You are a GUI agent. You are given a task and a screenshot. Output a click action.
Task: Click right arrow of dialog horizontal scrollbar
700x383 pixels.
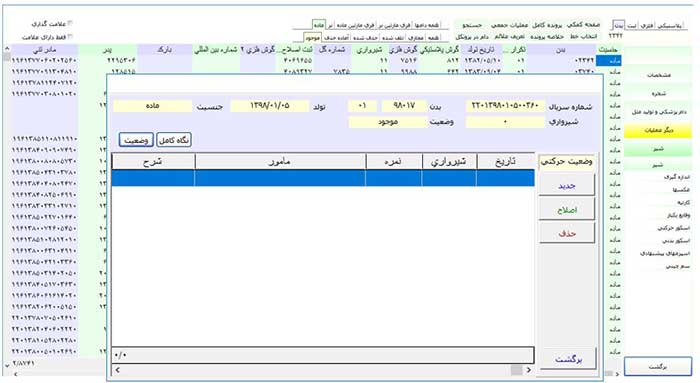529,370
